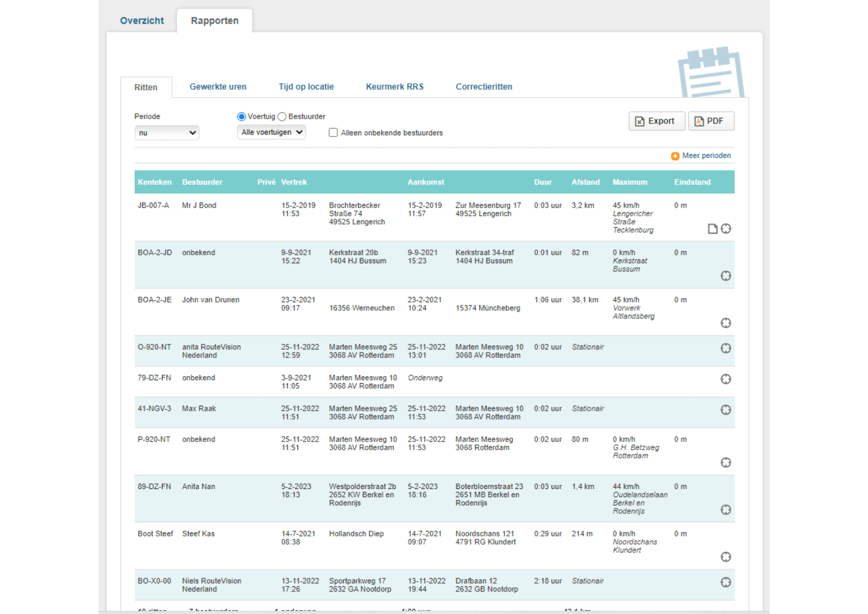Click the locate icon for Max Raak's trip
The width and height of the screenshot is (868, 614).
pos(726,410)
